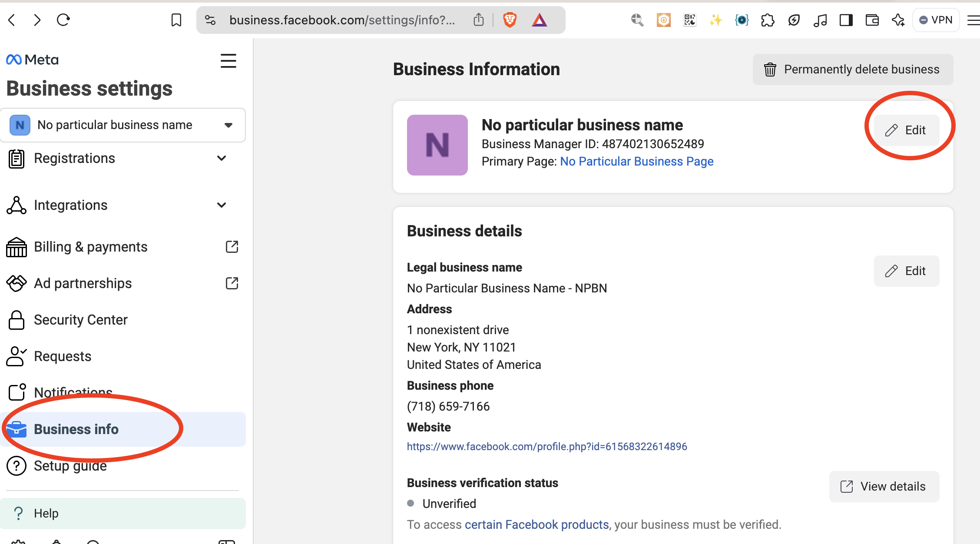Screen dimensions: 980x544
Task: Collapse the sidebar with the hamburger icon
Action: tap(228, 61)
